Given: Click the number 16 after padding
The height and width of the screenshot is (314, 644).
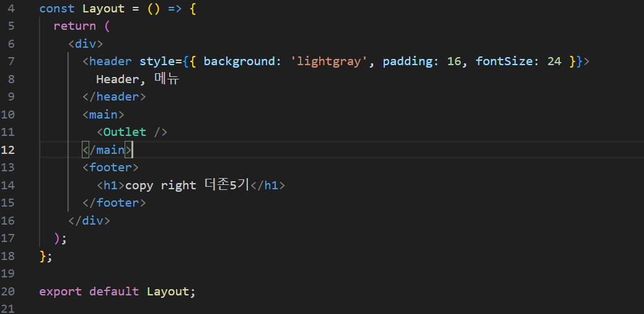Looking at the screenshot, I should point(454,61).
